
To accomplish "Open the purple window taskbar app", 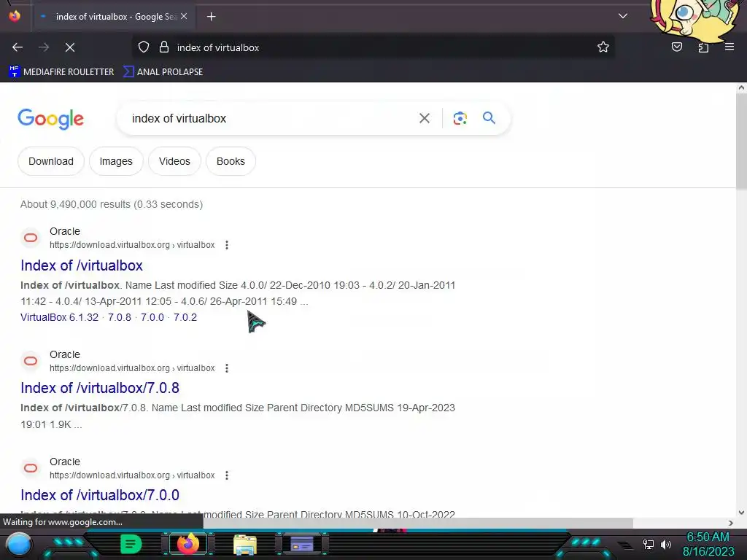I will [302, 544].
